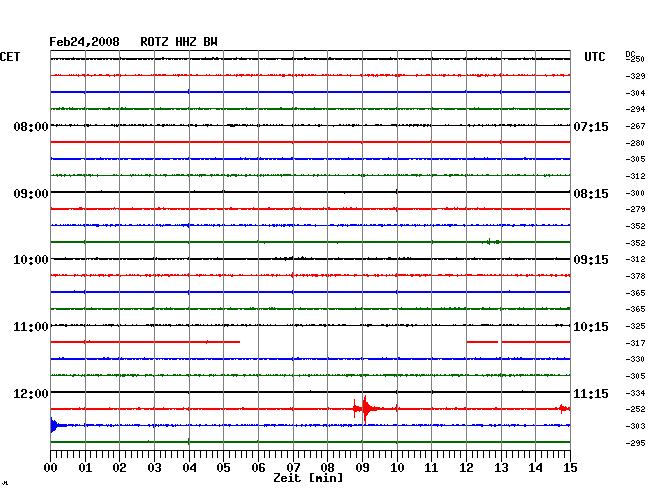Click the UTC timezone label
This screenshot has height=494, width=650.
coord(594,57)
